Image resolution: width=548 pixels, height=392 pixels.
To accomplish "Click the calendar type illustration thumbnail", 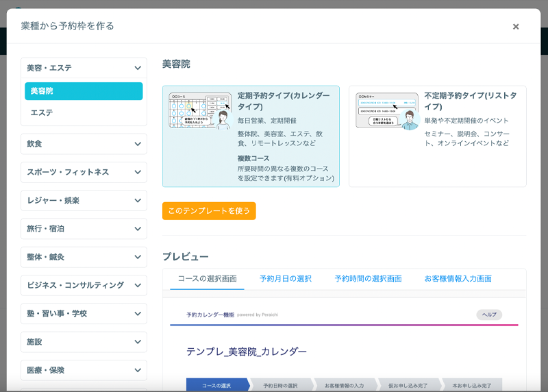I will click(x=200, y=111).
